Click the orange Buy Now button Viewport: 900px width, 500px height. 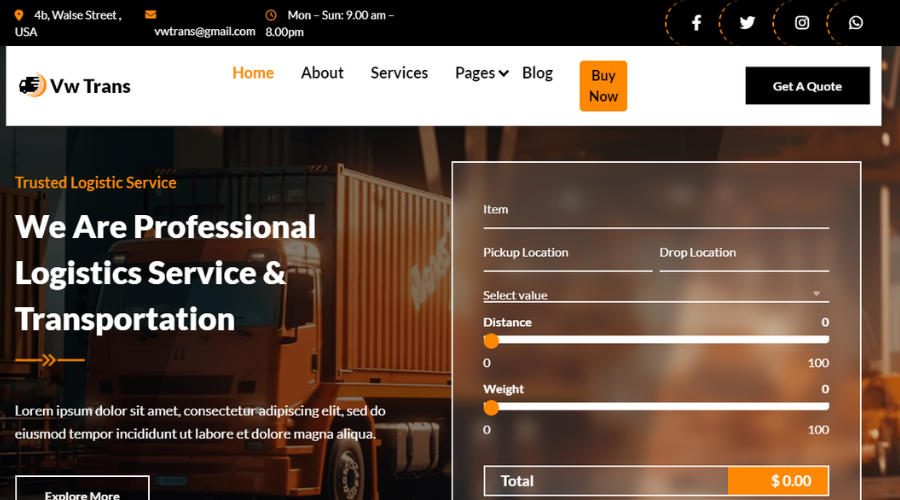(x=603, y=86)
